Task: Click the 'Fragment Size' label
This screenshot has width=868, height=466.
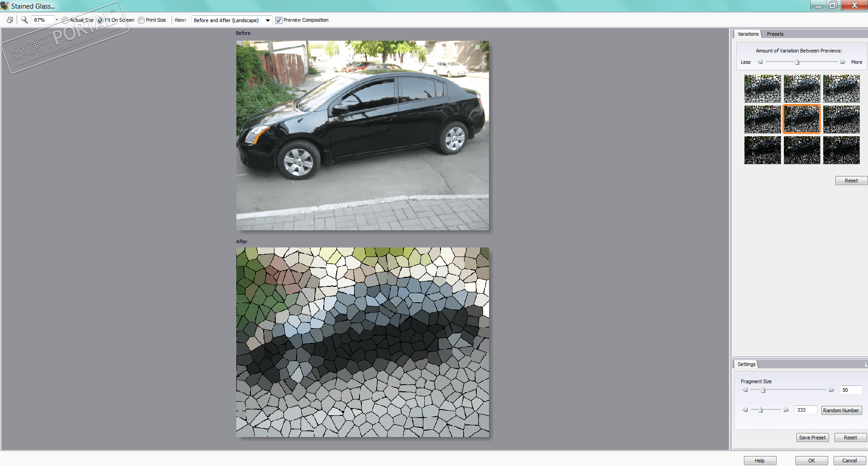Action: tap(756, 381)
